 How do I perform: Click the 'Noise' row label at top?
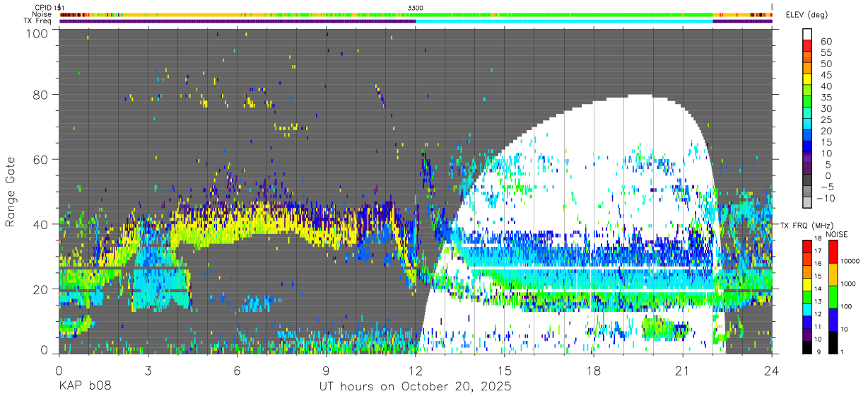42,14
